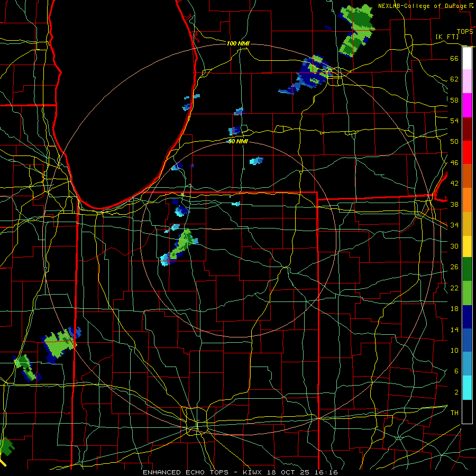Viewport: 476px width, 476px height.
Task: Click the '66' scale value
Action: [x=454, y=58]
